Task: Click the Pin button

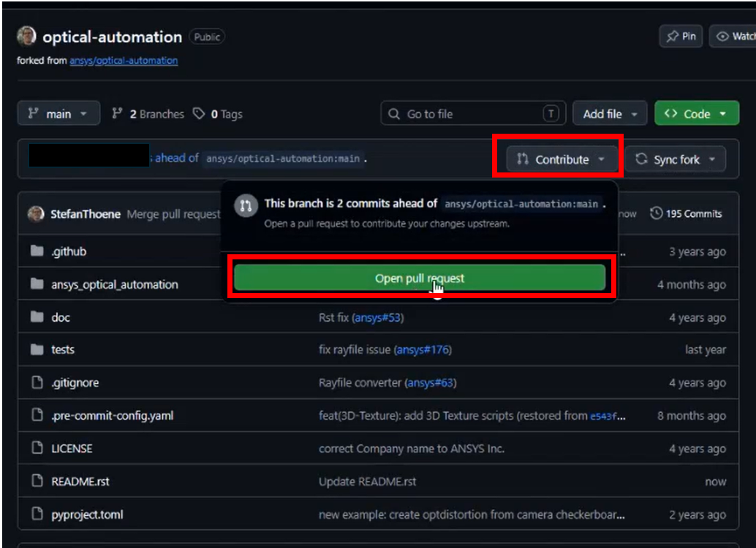Action: coord(681,36)
